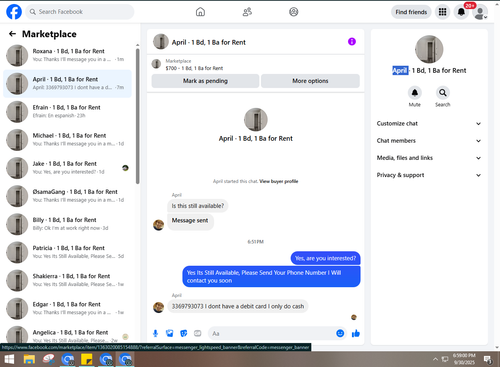Open File Explorer from the taskbar

tap(29, 360)
